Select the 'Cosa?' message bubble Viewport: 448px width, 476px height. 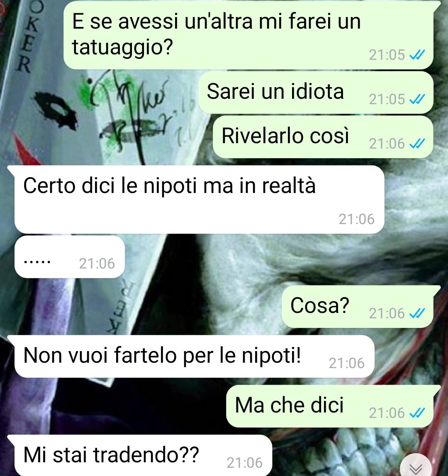(361, 306)
